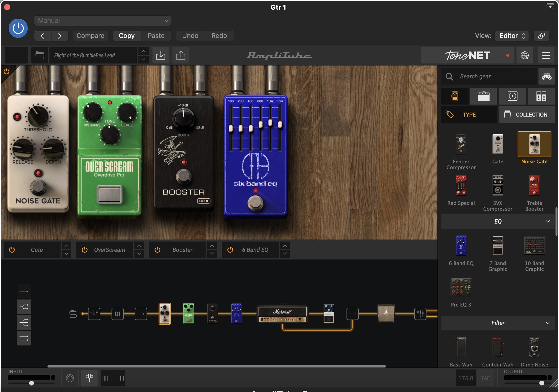The image size is (559, 392).
Task: Select the Bass Wah pedal thumbnail
Action: click(461, 347)
